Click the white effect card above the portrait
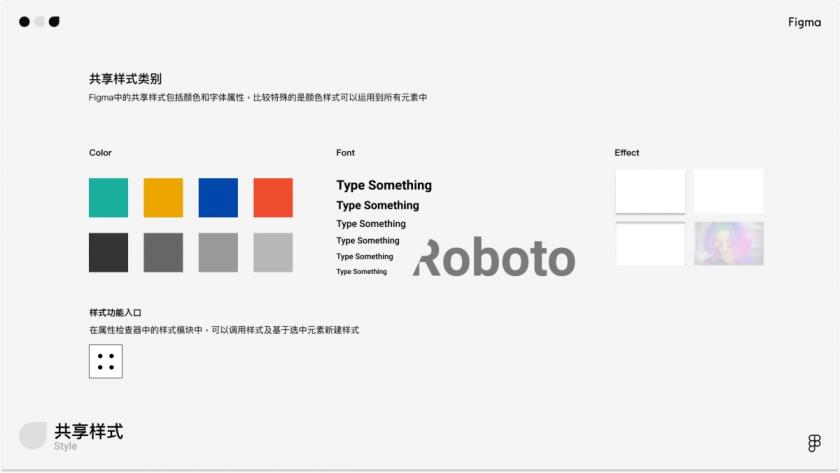The image size is (840, 473). point(729,191)
